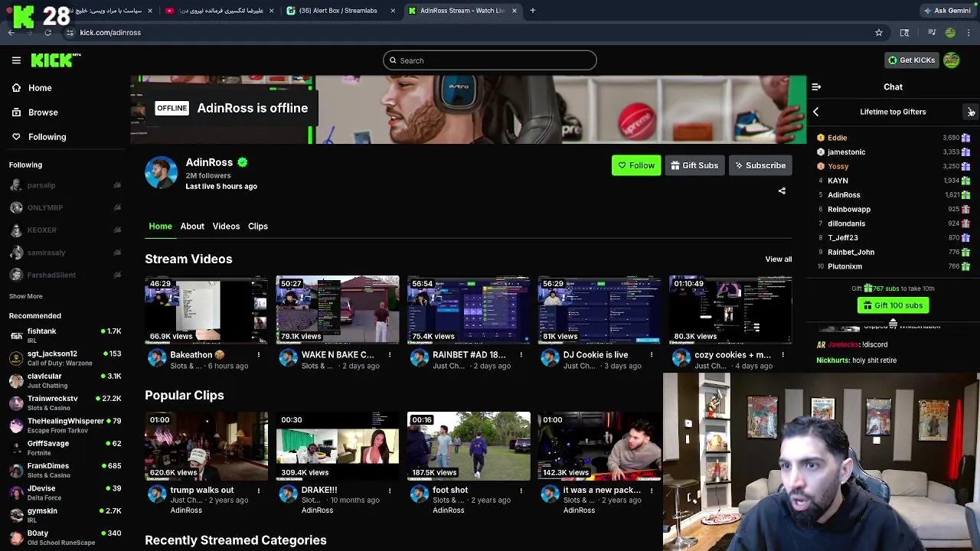The height and width of the screenshot is (551, 980).
Task: Open ONLYMRP followed channel
Action: click(x=65, y=207)
